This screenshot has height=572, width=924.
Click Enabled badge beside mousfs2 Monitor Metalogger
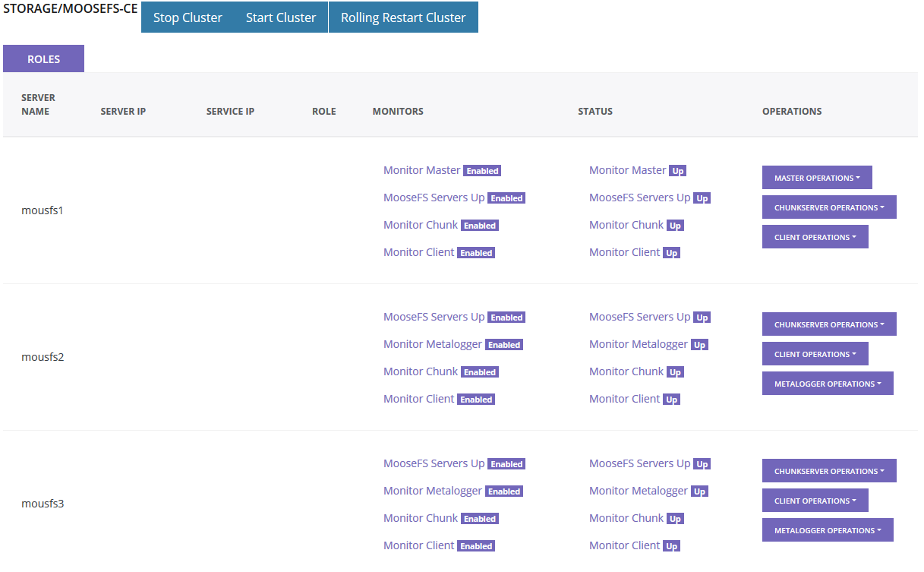coord(504,345)
